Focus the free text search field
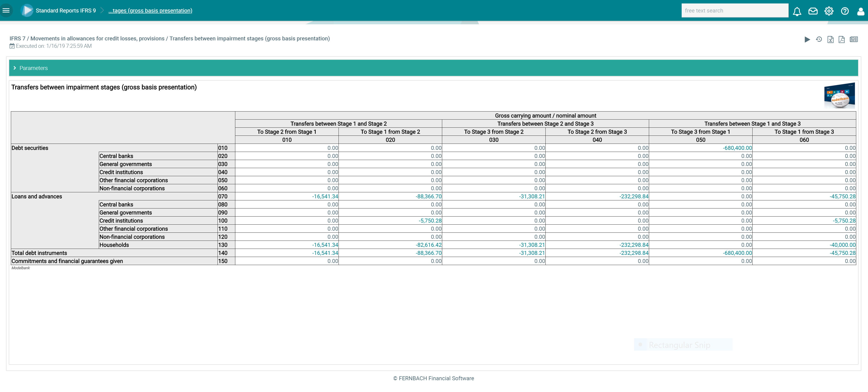The width and height of the screenshot is (868, 392). 735,10
